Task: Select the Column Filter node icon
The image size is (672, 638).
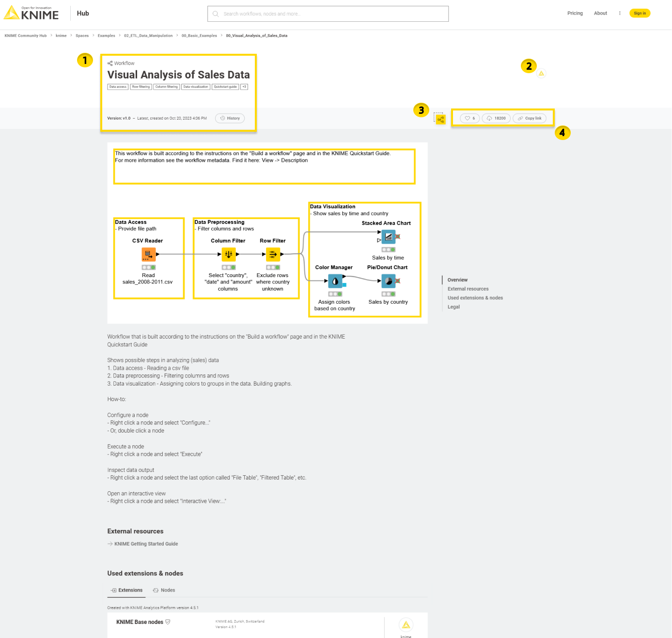Action: [x=228, y=254]
